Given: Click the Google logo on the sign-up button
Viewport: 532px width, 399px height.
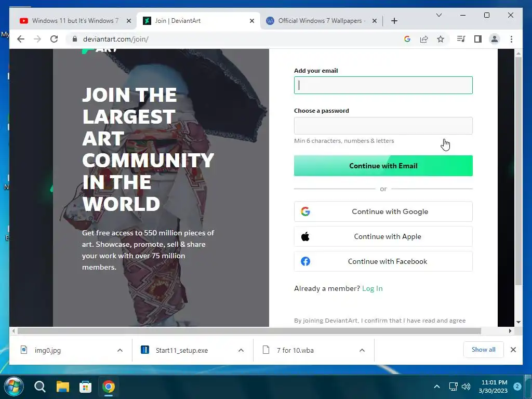Looking at the screenshot, I should coord(305,211).
